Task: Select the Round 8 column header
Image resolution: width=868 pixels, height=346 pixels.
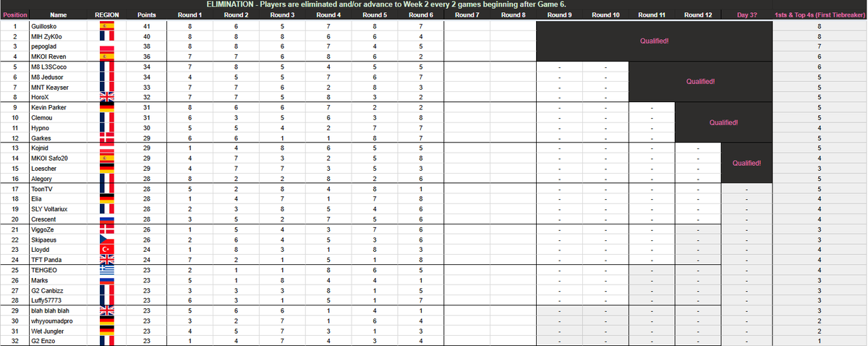Action: click(513, 14)
